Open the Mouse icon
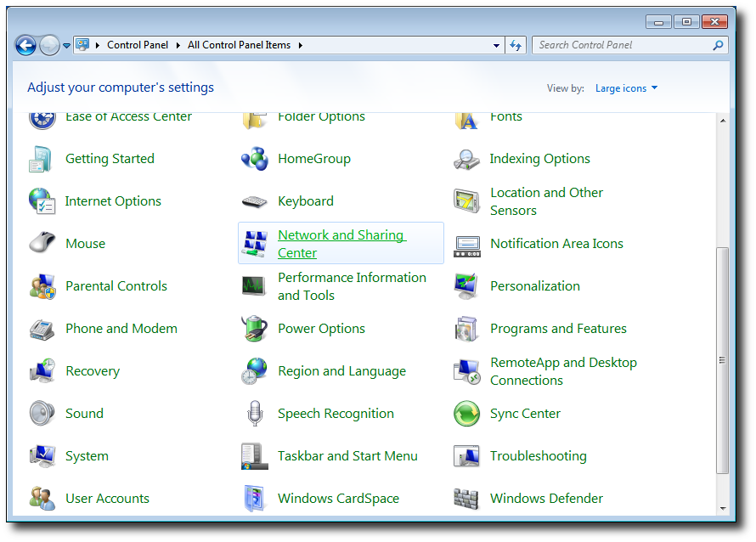Image resolution: width=756 pixels, height=542 pixels. coord(42,244)
